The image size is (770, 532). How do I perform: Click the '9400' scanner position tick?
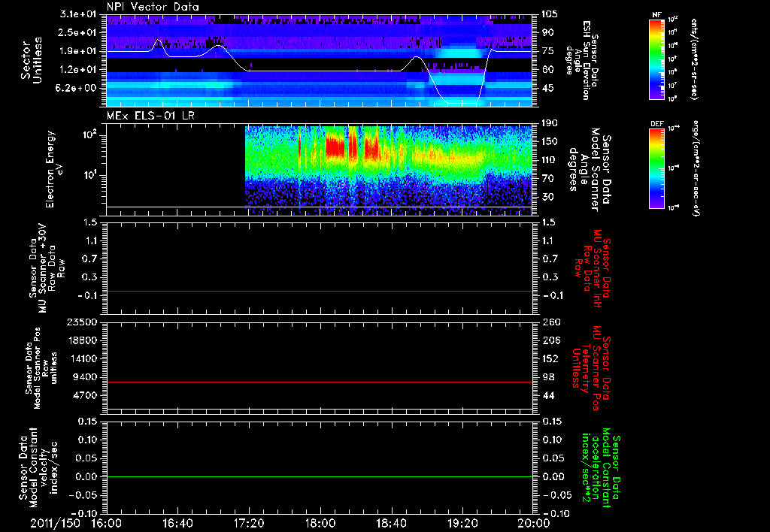pyautogui.click(x=84, y=377)
